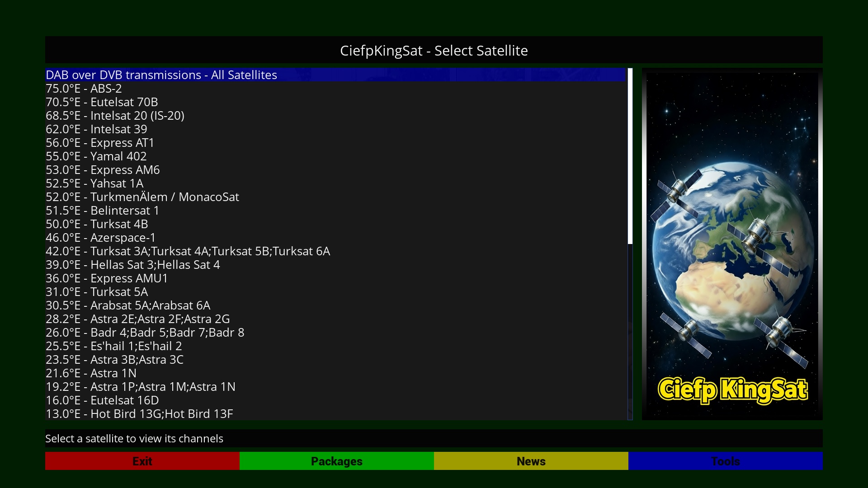Choose 50.0°E - Turksat 4B

coord(335,224)
